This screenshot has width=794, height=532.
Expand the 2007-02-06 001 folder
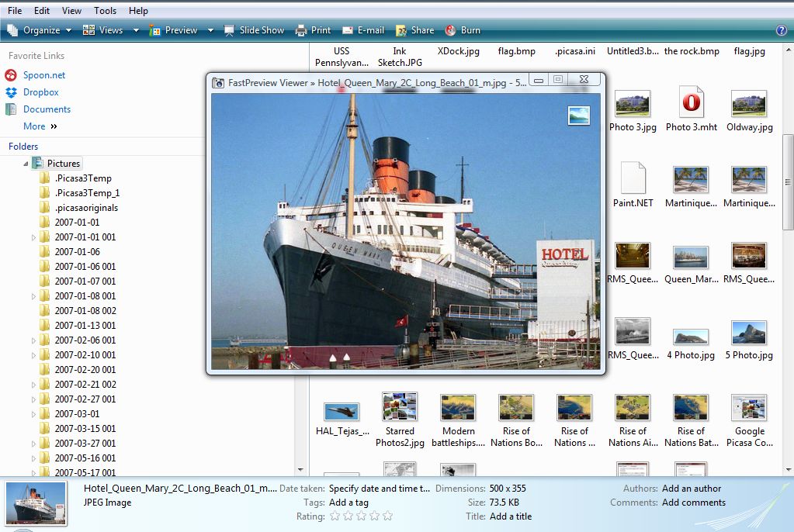(x=33, y=340)
